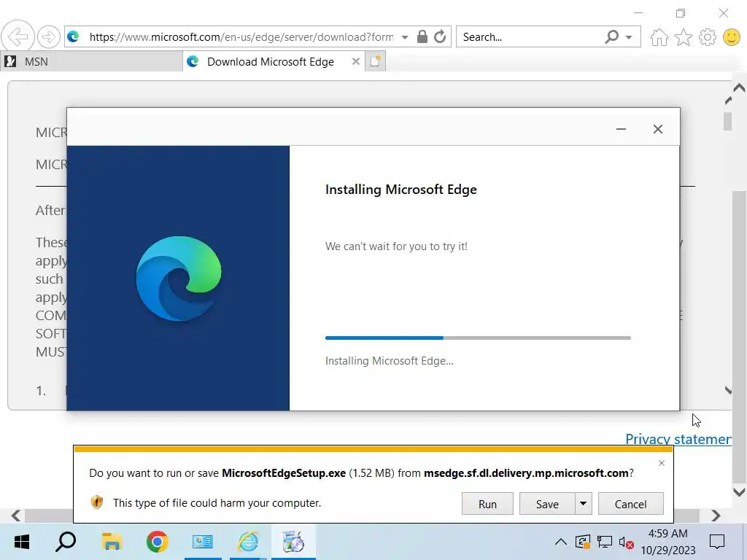The height and width of the screenshot is (560, 747).
Task: Click the page scroll up arrow
Action: [x=739, y=87]
